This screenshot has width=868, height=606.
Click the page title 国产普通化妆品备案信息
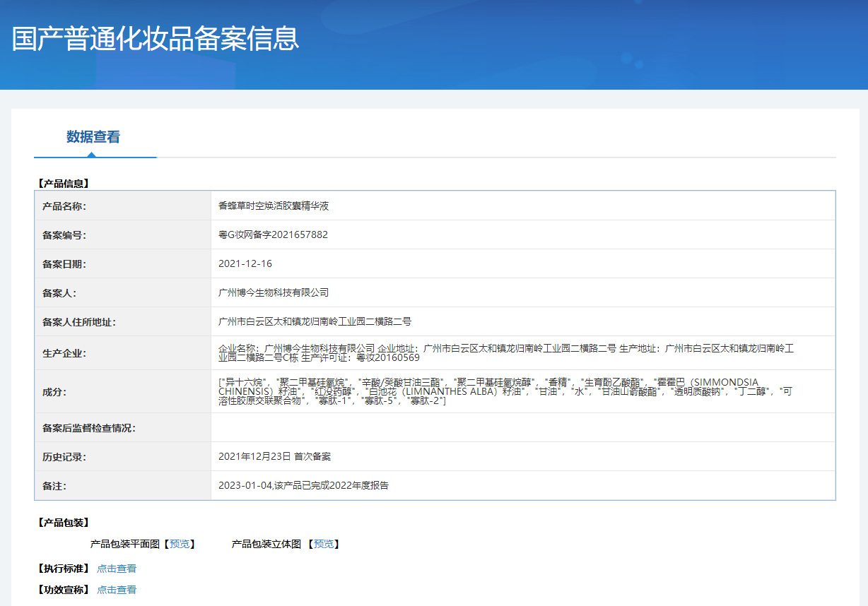coord(156,39)
